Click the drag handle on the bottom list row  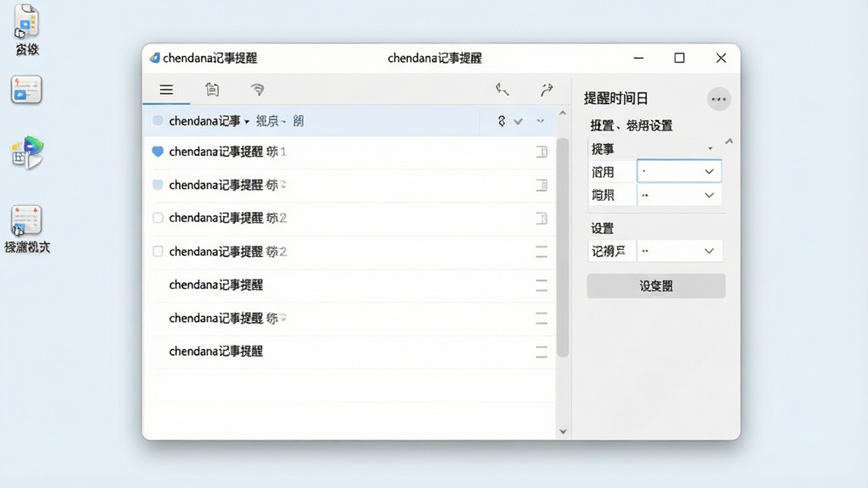click(542, 352)
